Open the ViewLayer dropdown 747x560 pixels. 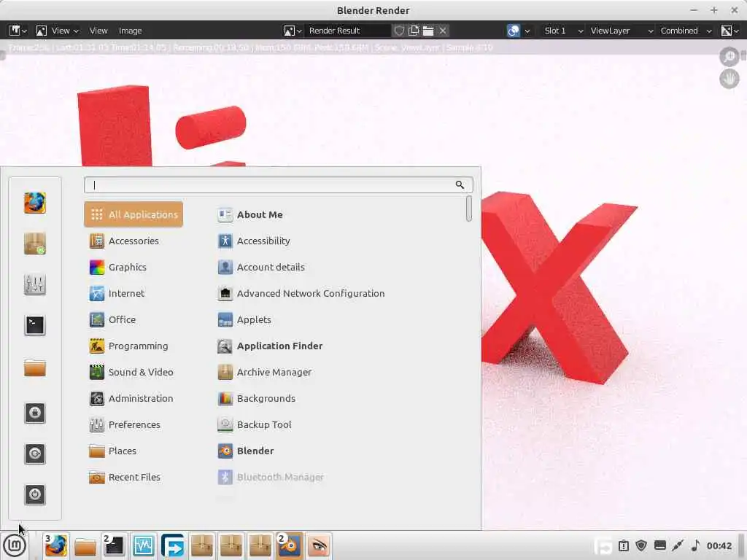pyautogui.click(x=621, y=31)
